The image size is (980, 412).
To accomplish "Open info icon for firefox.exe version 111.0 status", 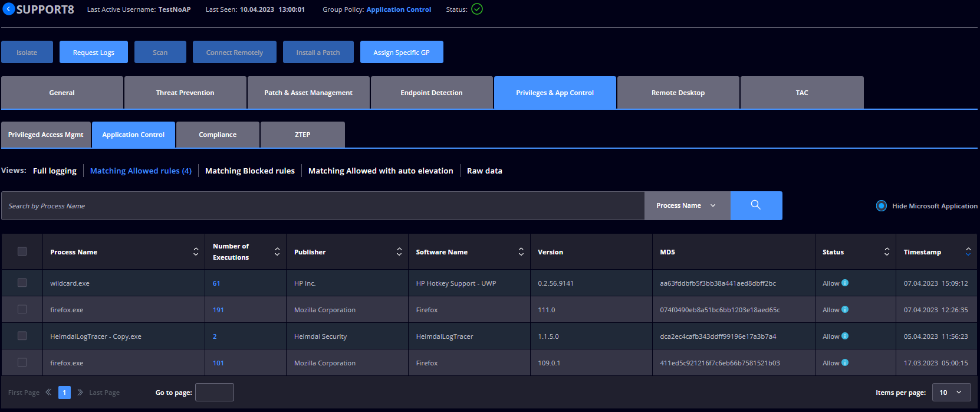I will point(845,309).
